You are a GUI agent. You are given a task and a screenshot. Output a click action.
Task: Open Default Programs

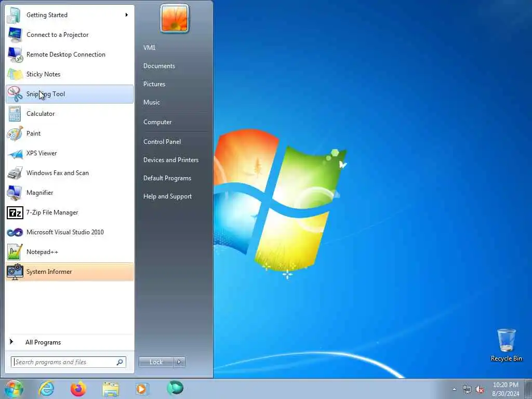pyautogui.click(x=167, y=178)
